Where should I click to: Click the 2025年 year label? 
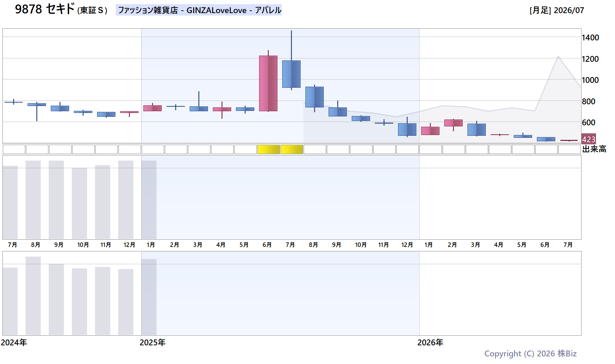click(x=152, y=343)
